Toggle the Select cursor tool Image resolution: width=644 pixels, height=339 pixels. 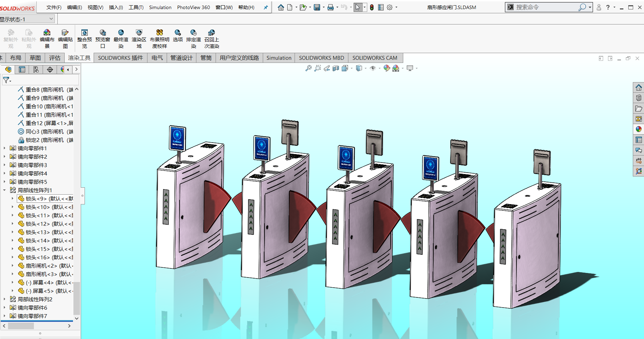coord(358,7)
